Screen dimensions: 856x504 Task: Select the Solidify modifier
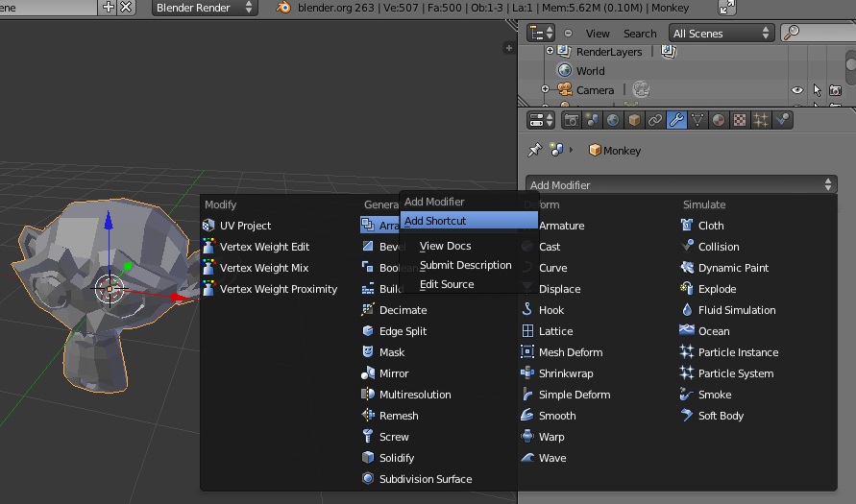[397, 458]
